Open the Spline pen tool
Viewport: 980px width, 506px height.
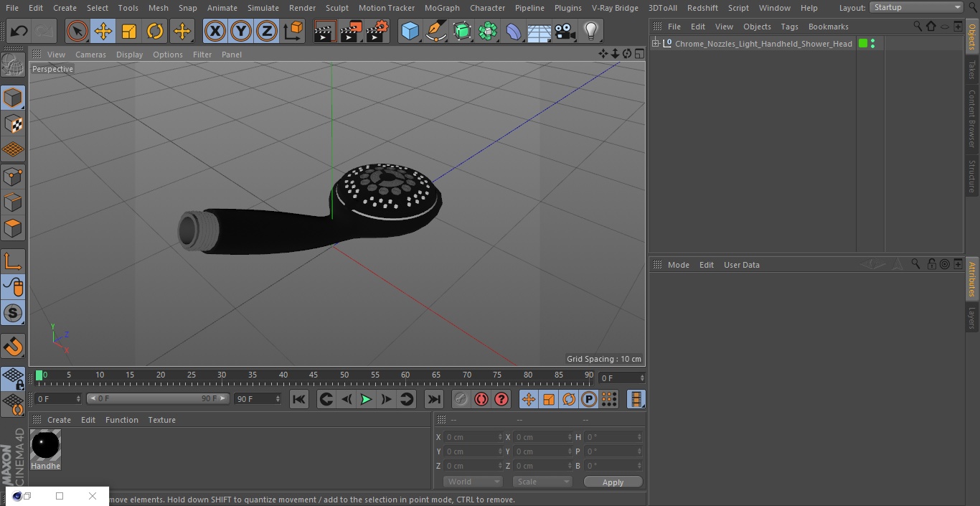click(x=435, y=31)
